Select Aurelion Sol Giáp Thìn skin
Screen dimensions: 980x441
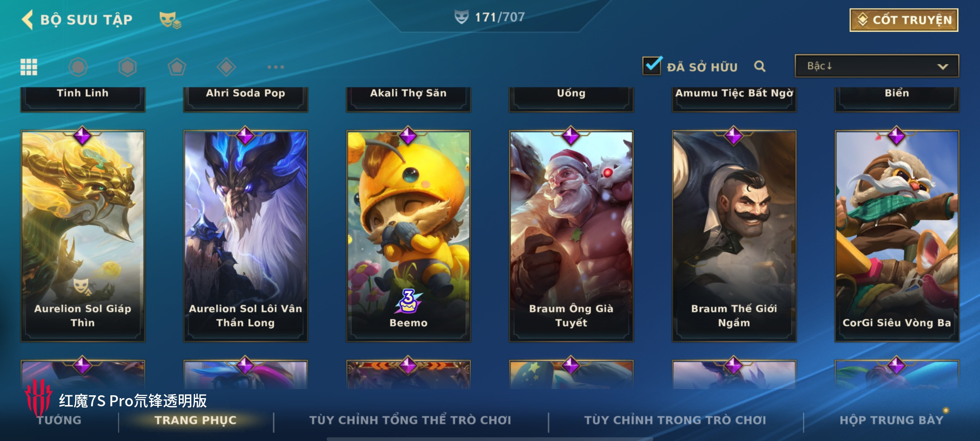click(x=83, y=236)
